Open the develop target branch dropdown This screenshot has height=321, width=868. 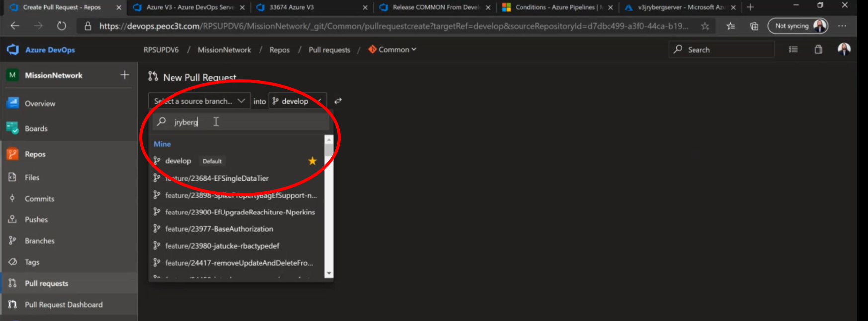pyautogui.click(x=297, y=101)
